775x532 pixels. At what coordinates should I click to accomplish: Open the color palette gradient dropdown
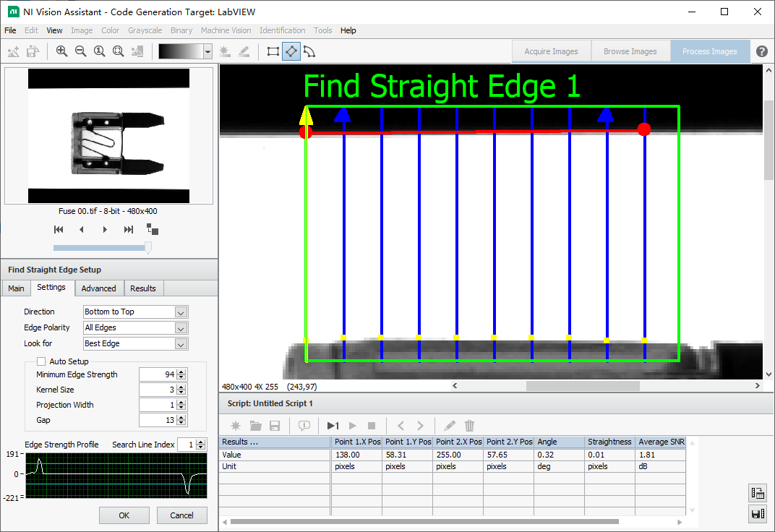208,51
